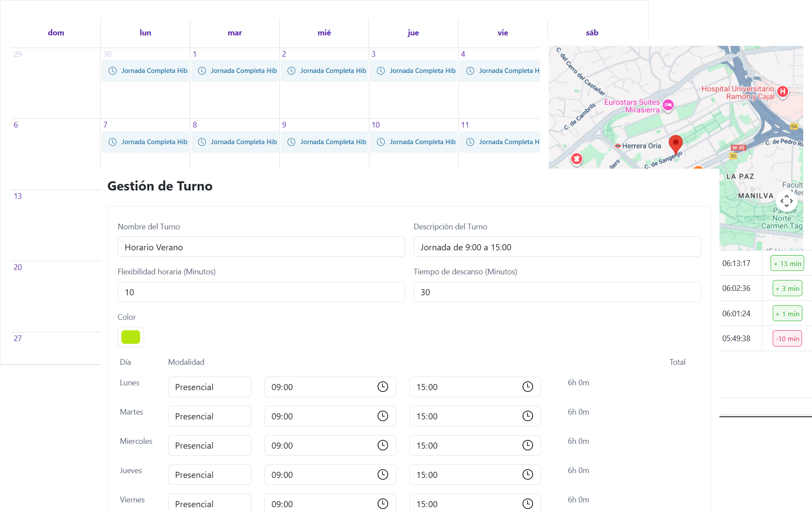The height and width of the screenshot is (512, 812).
Task: Open Viernes modalidad Presencial dropdown
Action: [x=210, y=503]
